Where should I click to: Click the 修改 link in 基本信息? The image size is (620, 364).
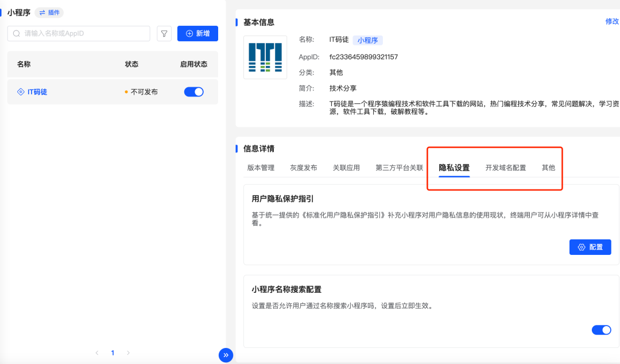[x=611, y=21]
